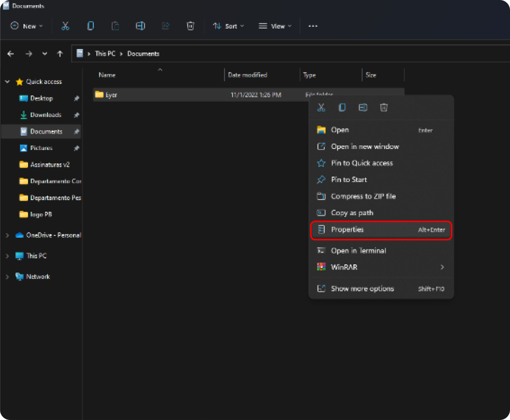Click the Cut icon in the context menu
This screenshot has height=420, width=510.
tap(321, 108)
